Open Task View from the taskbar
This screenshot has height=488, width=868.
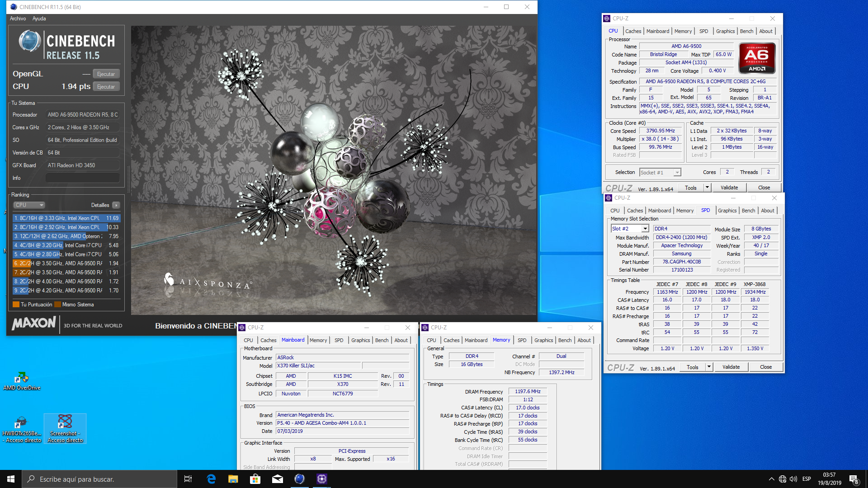188,479
